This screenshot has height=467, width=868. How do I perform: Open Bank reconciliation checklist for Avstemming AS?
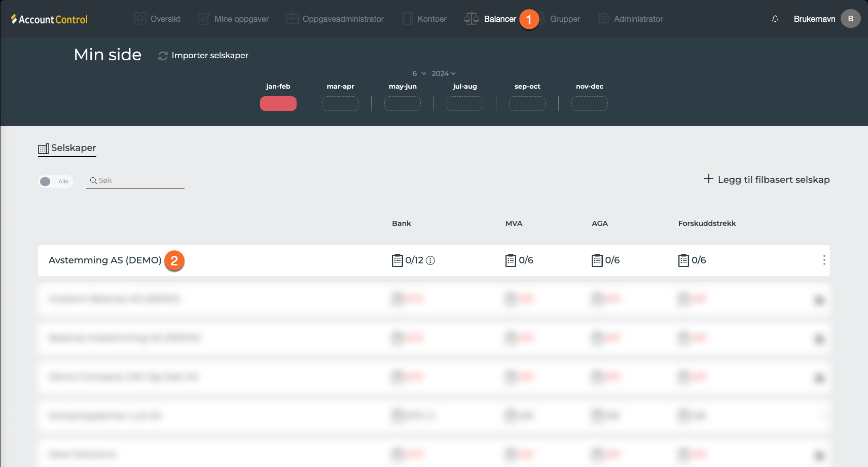397,260
